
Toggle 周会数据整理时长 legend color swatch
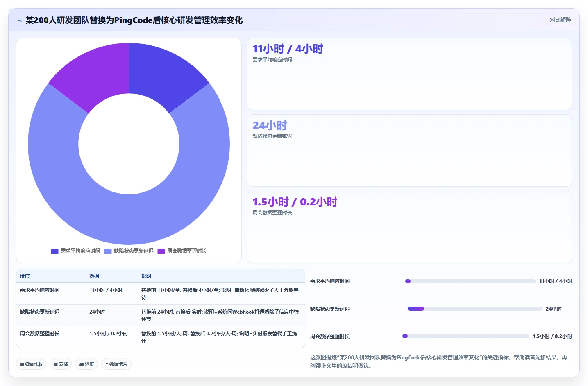coord(161,251)
